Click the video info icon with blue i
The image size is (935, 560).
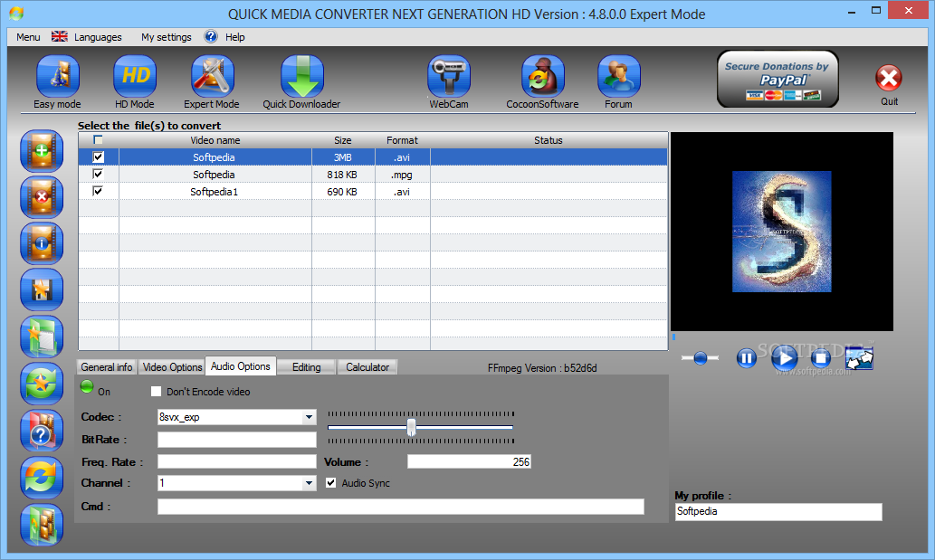tap(42, 243)
